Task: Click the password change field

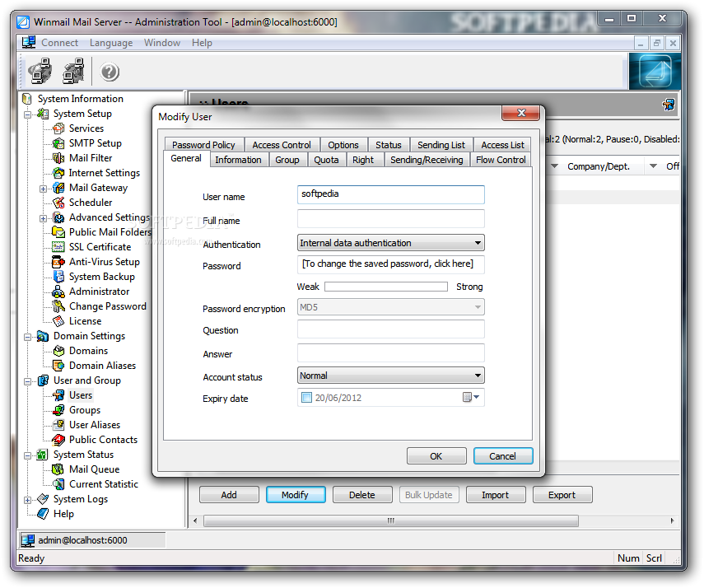Action: tap(390, 264)
